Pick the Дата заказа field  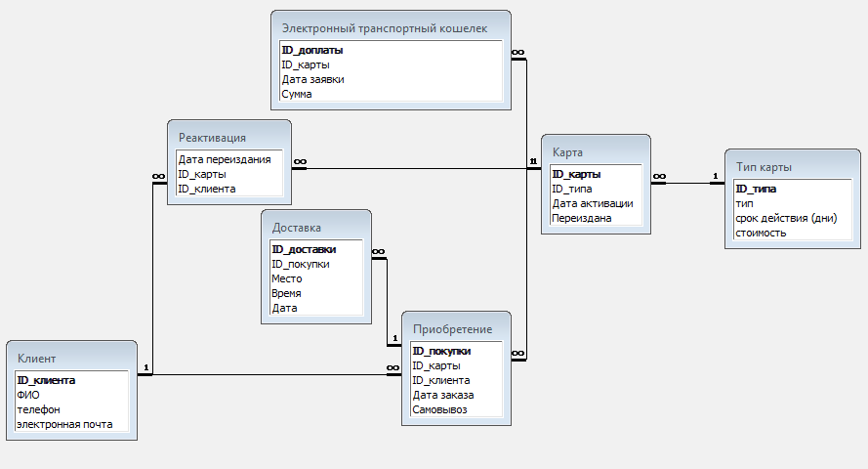pyautogui.click(x=443, y=396)
